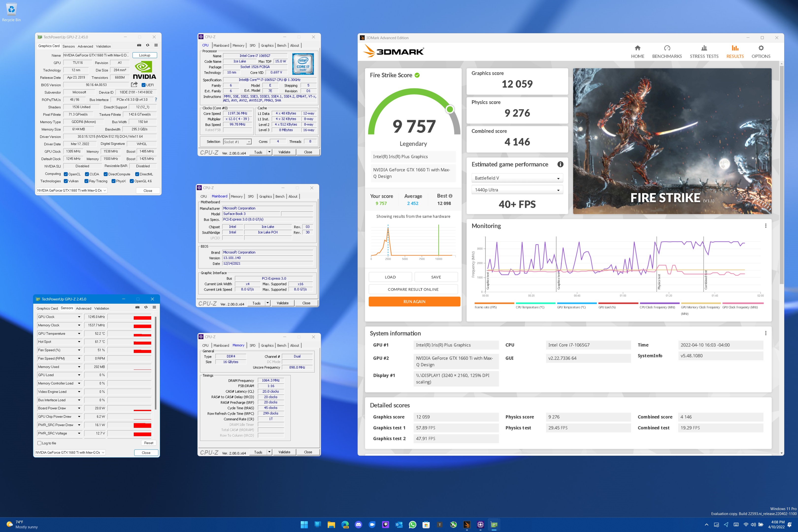The height and width of the screenshot is (532, 798).
Task: Toggle CPU Clock Frequency legend color in Monitoring
Action: click(x=660, y=303)
